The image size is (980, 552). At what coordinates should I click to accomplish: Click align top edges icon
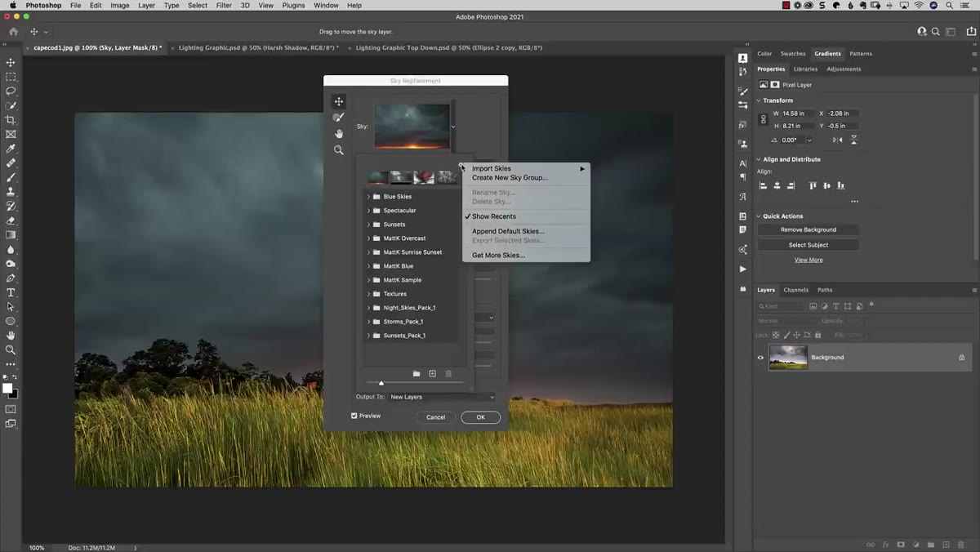click(x=813, y=185)
